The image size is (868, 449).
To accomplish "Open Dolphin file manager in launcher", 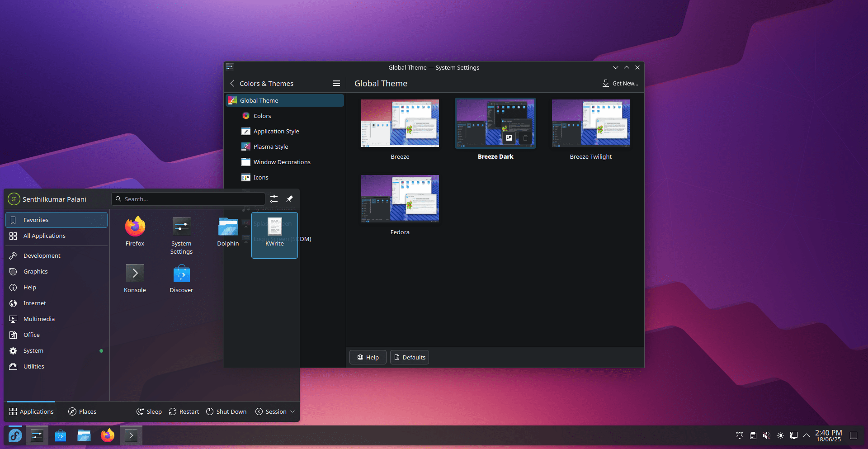I will pos(228,231).
